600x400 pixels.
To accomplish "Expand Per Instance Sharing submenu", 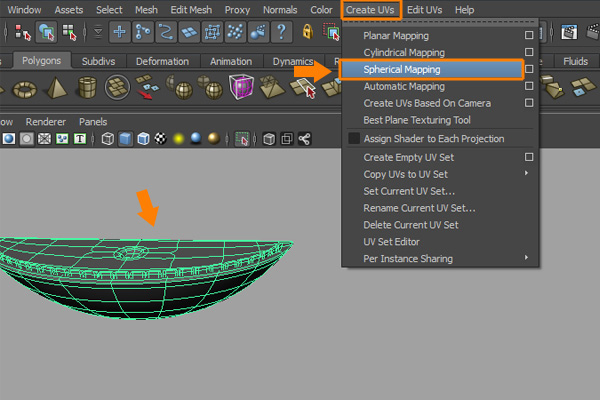I will [528, 259].
